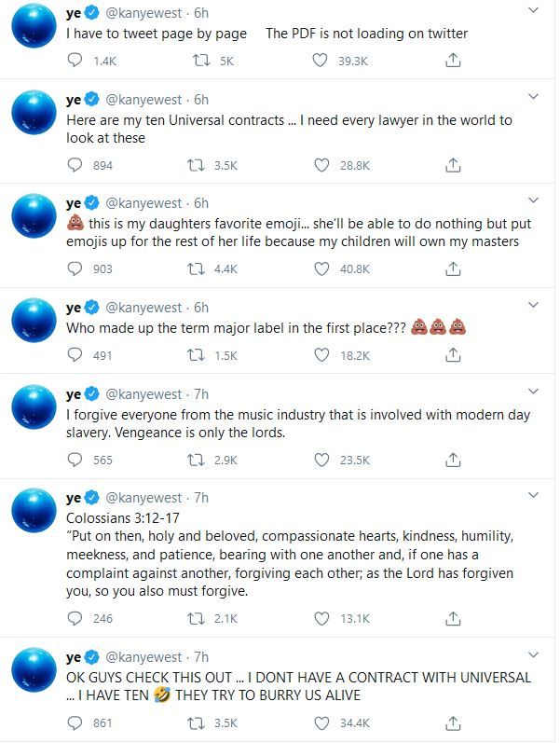The image size is (560, 743).
Task: Expand the more menu on the BURRY US ALIVE tweet
Action: [x=533, y=654]
